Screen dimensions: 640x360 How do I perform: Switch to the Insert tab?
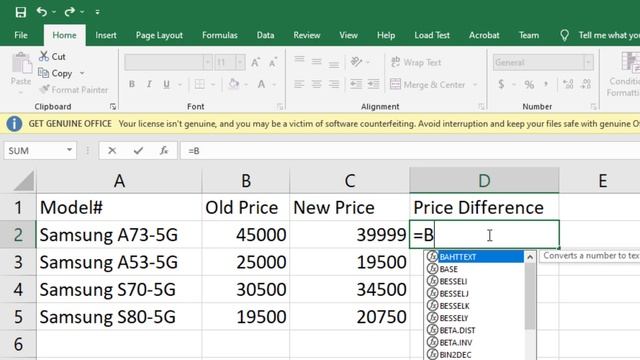point(106,35)
